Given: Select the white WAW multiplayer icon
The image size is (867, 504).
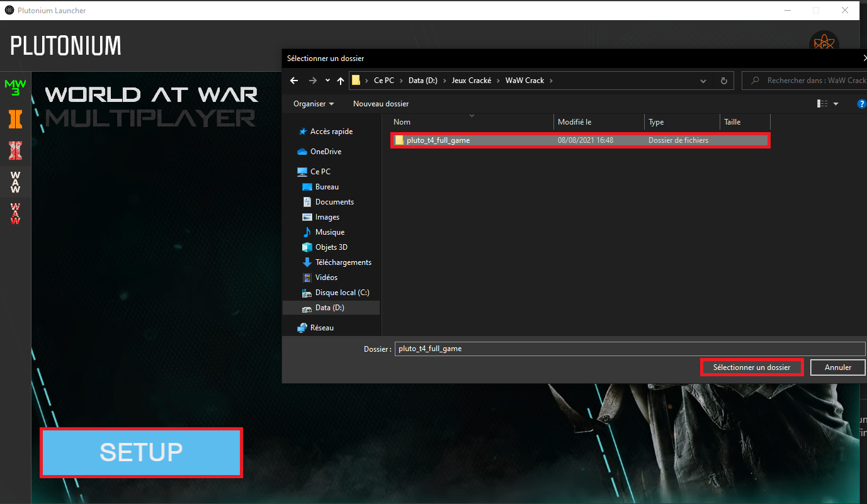Looking at the screenshot, I should 15,182.
